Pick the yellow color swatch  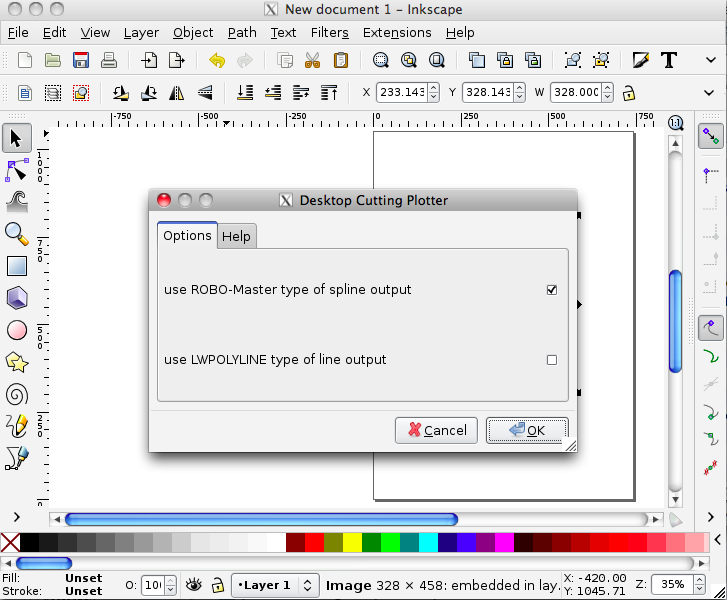[x=352, y=543]
